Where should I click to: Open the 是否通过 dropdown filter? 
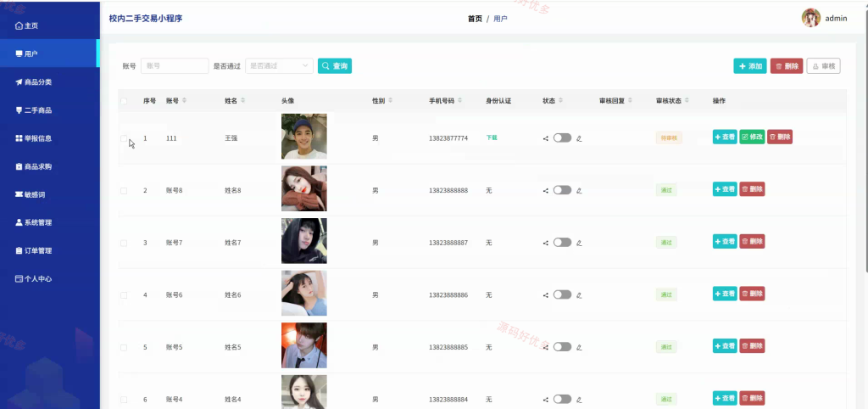279,66
